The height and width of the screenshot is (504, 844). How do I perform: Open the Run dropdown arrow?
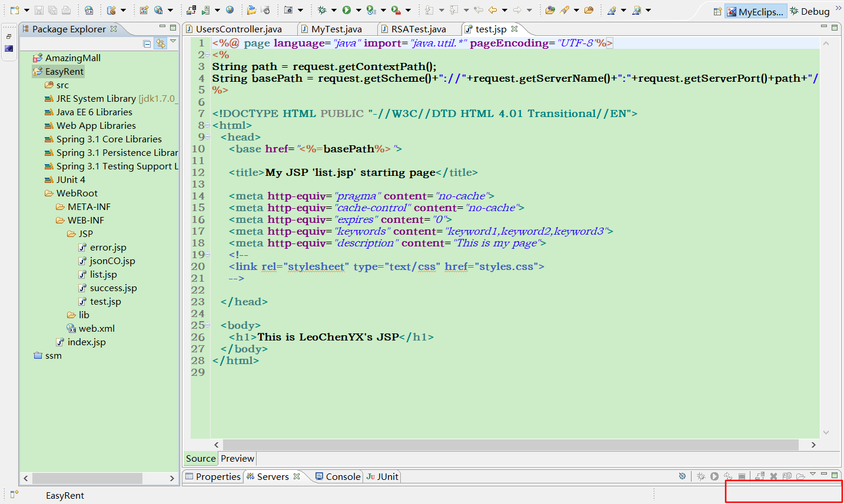coord(358,11)
